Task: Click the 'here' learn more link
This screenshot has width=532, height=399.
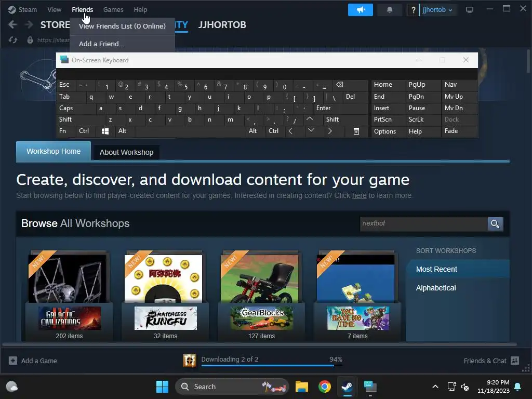Action: (359, 196)
